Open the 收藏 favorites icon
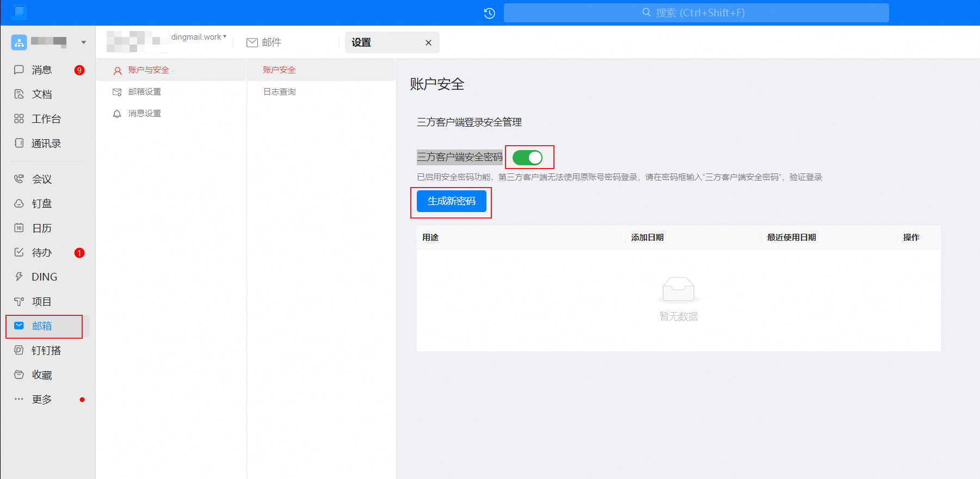Image resolution: width=980 pixels, height=479 pixels. 19,375
